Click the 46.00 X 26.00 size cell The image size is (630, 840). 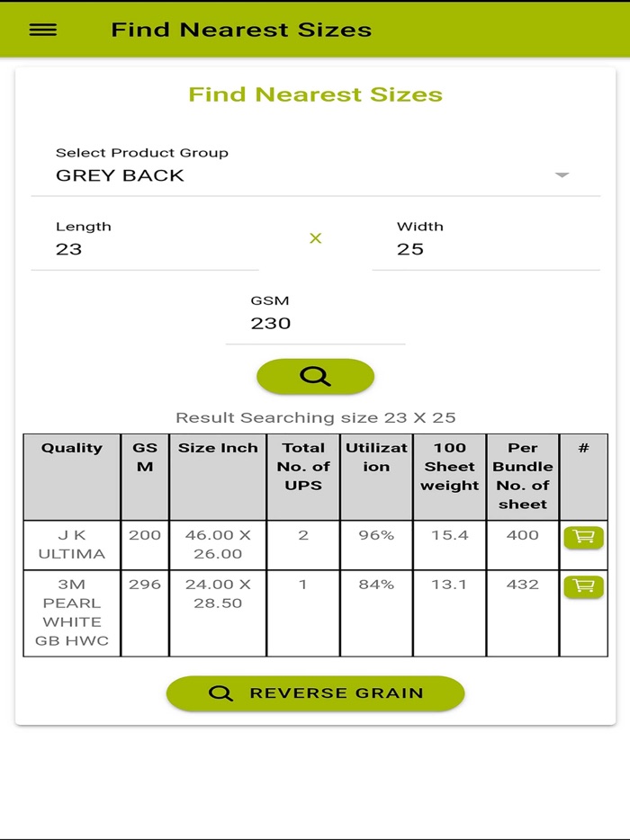click(x=218, y=544)
